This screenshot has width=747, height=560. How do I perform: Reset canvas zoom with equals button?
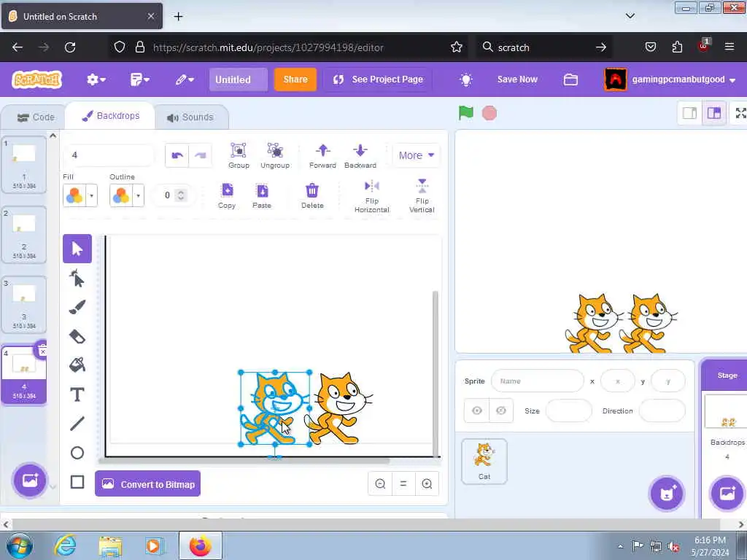(x=403, y=484)
